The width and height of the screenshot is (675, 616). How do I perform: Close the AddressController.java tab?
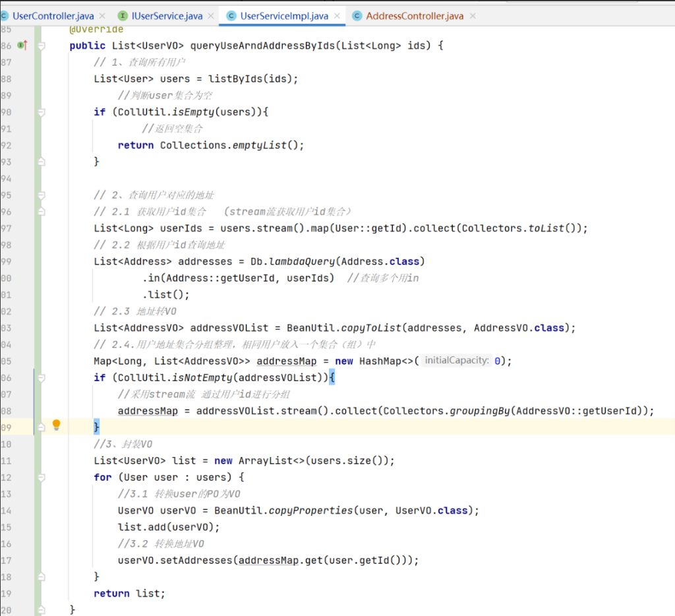click(x=472, y=16)
